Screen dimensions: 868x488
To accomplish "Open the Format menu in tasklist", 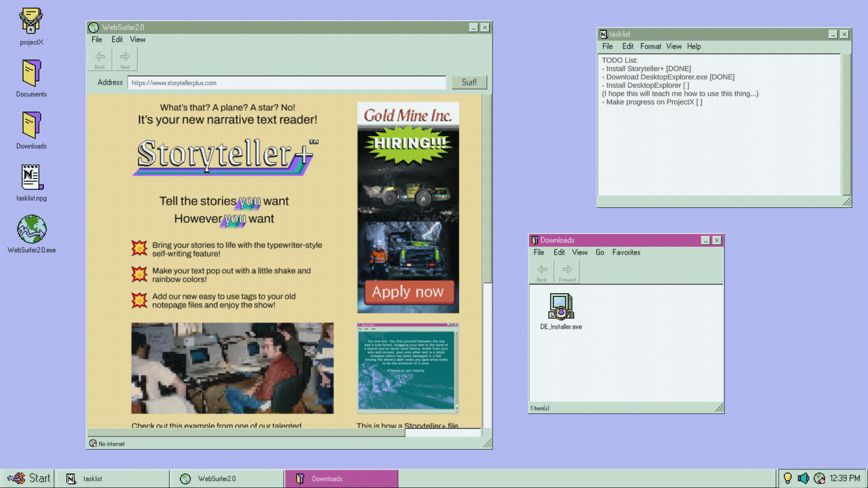I will pyautogui.click(x=651, y=46).
